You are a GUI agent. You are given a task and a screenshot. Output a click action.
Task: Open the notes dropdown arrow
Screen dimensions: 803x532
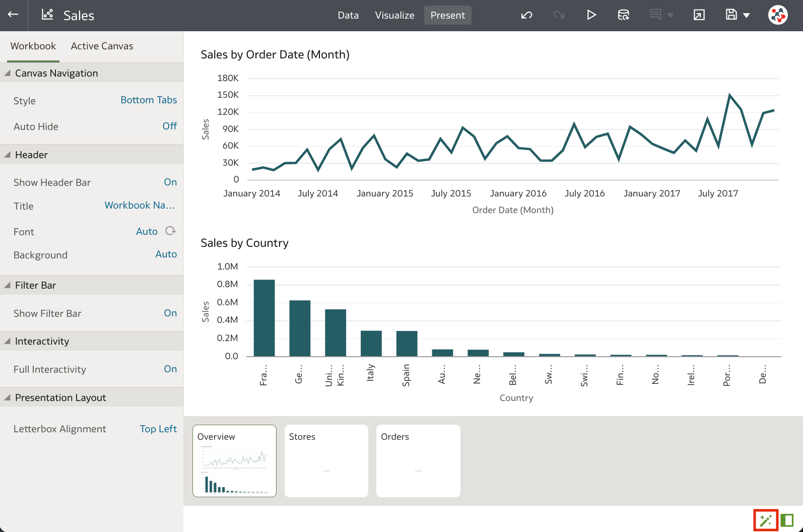click(671, 16)
